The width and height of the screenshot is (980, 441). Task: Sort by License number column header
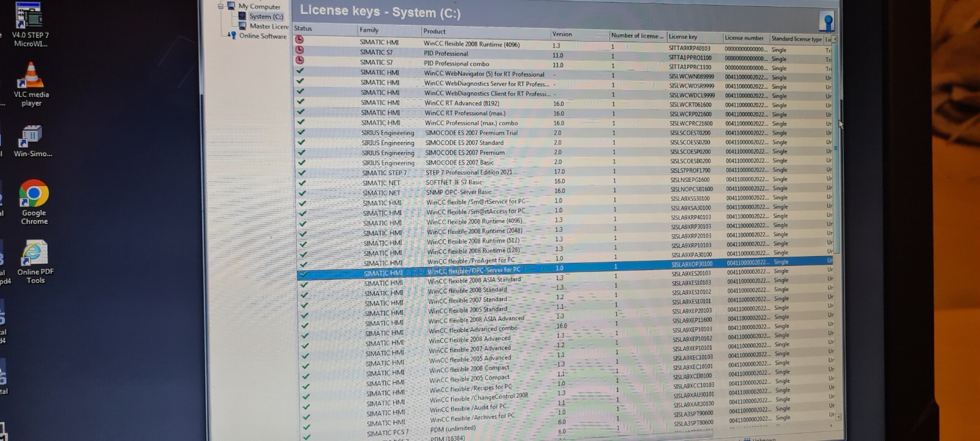745,38
